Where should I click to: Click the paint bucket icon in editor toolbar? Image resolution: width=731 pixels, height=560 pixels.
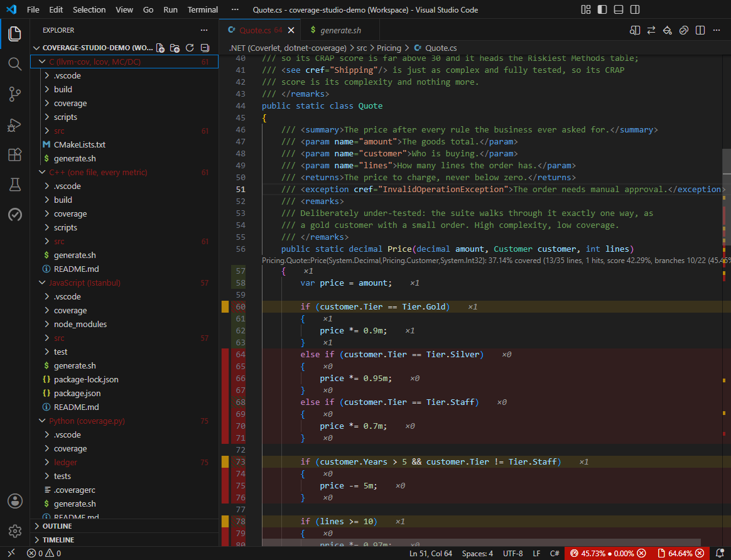[668, 30]
